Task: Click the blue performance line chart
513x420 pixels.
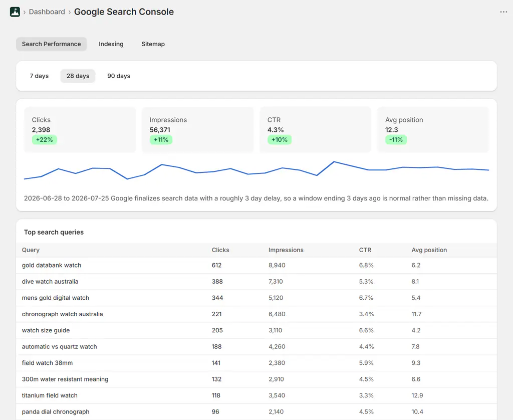Action: [x=256, y=170]
